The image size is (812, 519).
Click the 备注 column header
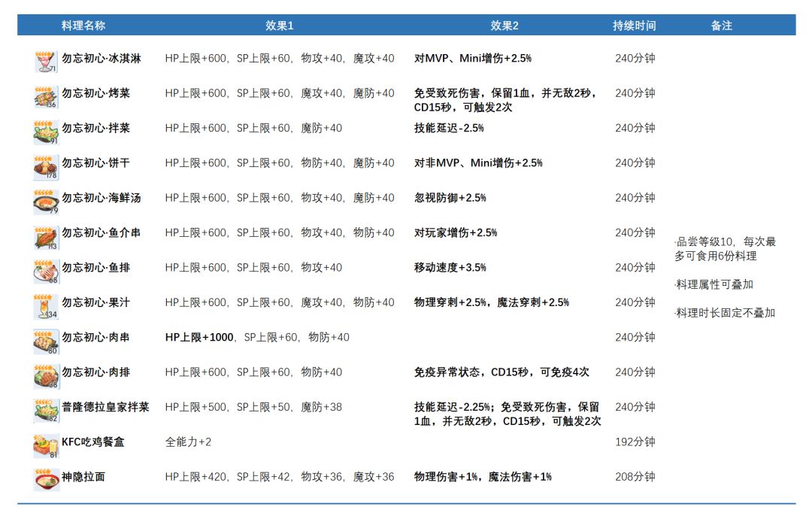(721, 26)
